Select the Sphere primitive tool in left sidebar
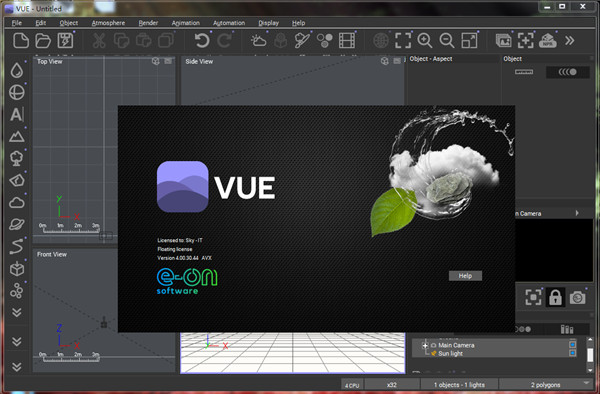This screenshot has height=394, width=600. pyautogui.click(x=16, y=93)
